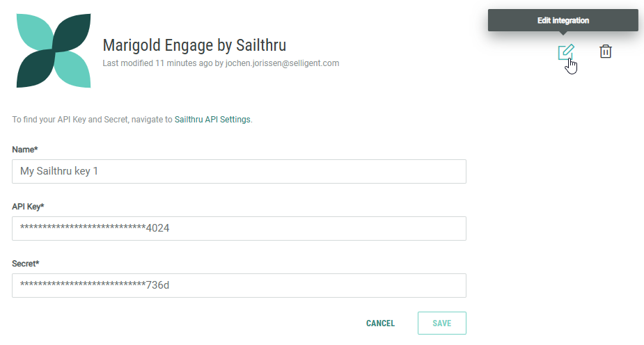Click the Name* field label

(25, 150)
